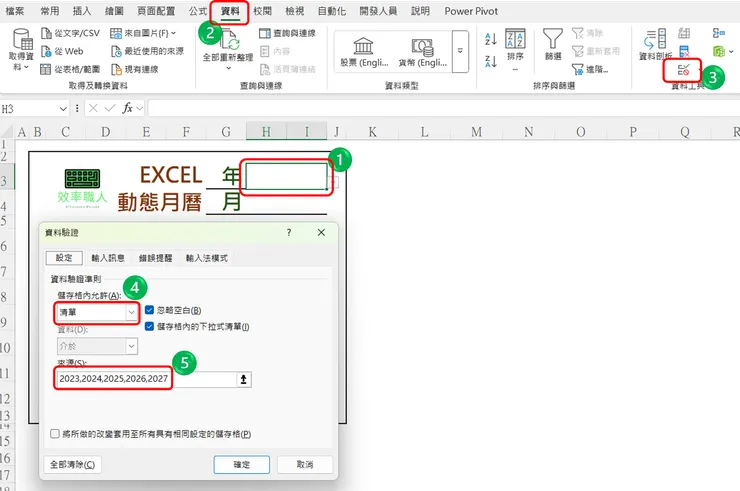Import data 從文字/CSV

pyautogui.click(x=70, y=33)
